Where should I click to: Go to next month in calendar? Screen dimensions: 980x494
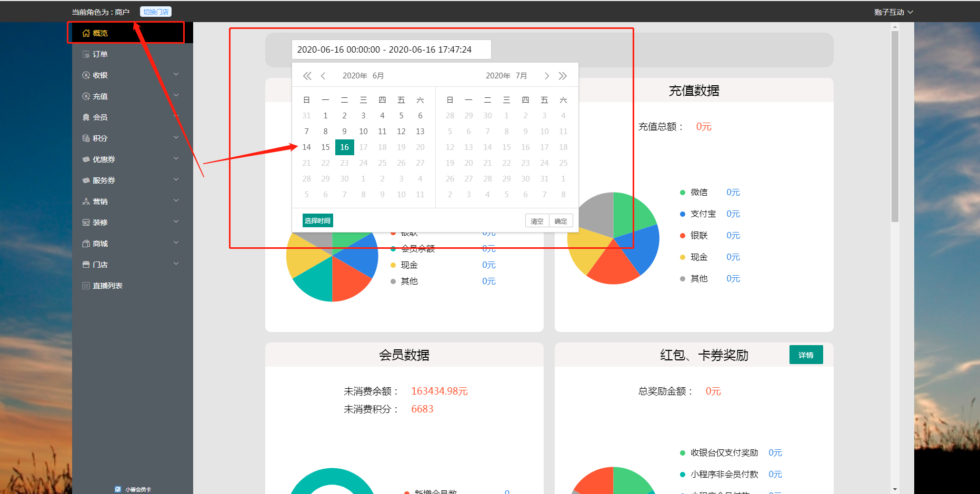(547, 76)
